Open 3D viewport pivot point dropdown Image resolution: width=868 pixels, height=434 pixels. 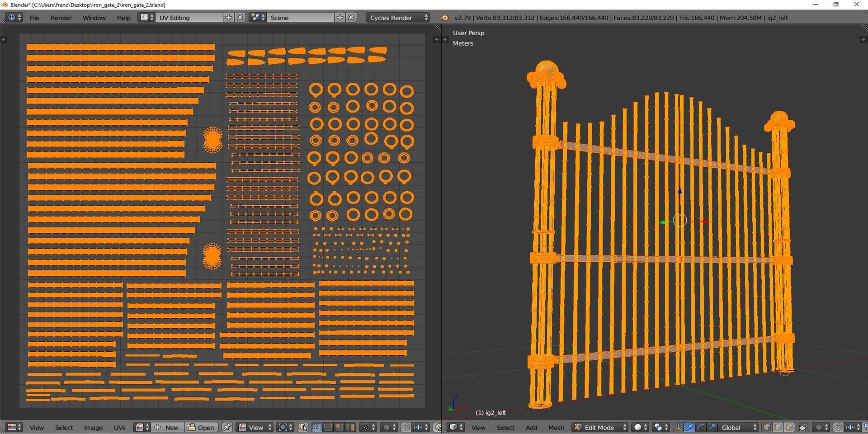coord(661,427)
